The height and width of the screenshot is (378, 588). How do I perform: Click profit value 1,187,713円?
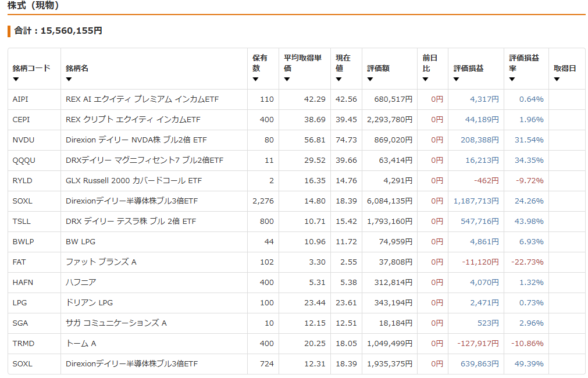(476, 201)
